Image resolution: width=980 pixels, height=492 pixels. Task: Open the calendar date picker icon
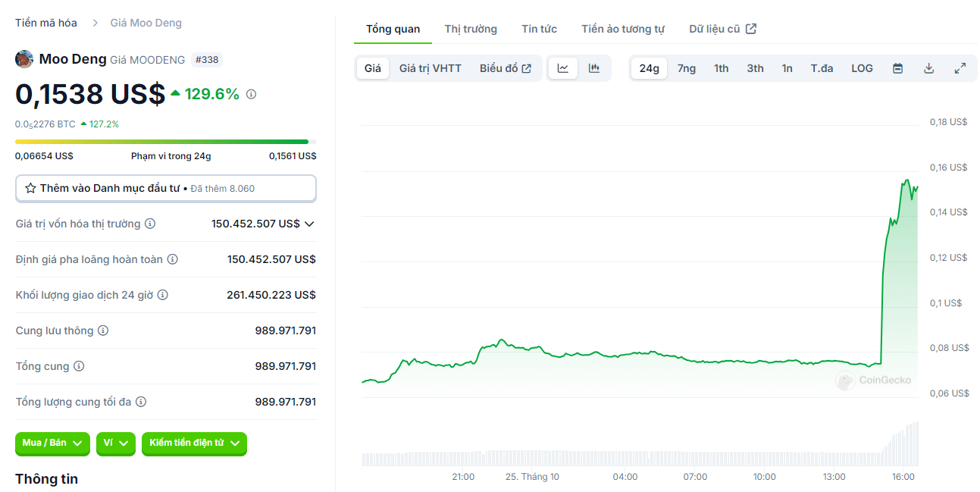897,67
